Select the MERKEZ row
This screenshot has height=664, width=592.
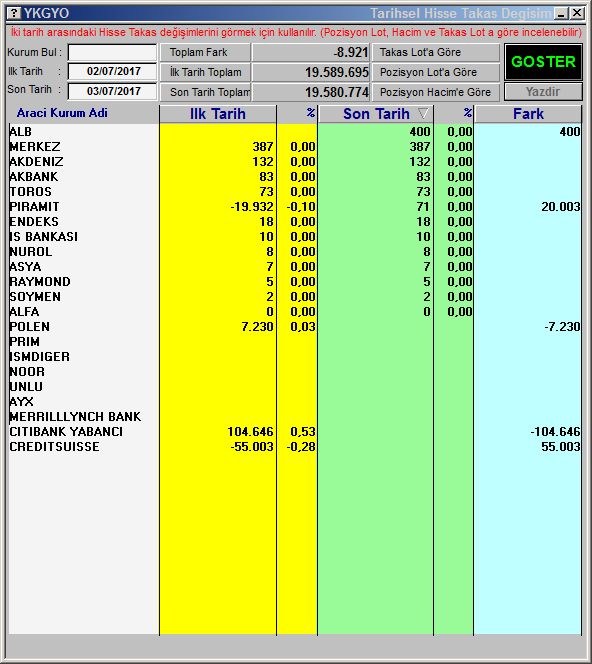[295, 147]
